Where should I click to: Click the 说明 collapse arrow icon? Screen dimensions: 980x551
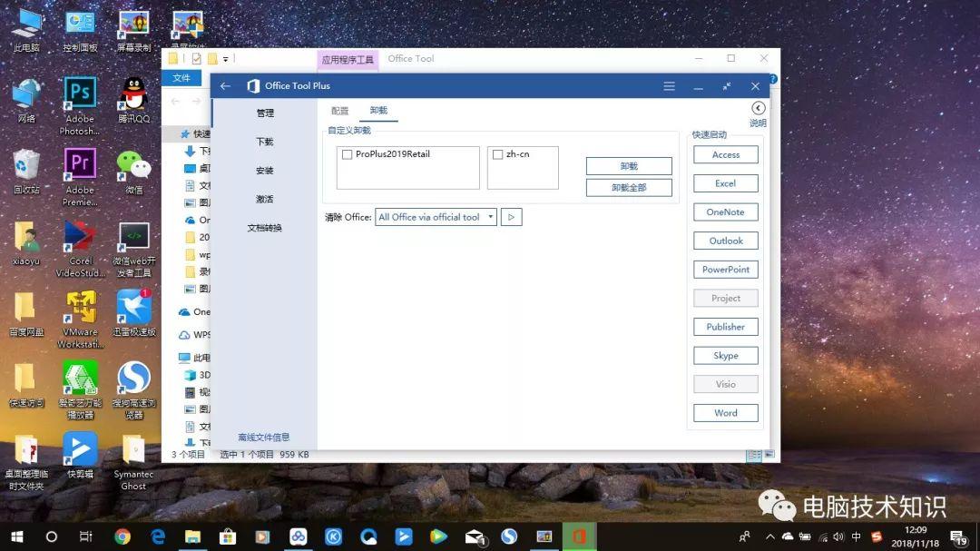coord(758,108)
